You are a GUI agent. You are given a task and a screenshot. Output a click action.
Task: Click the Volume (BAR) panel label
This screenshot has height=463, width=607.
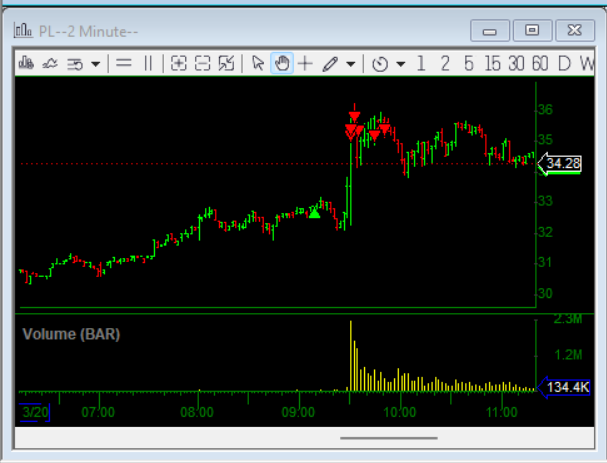[x=71, y=334]
